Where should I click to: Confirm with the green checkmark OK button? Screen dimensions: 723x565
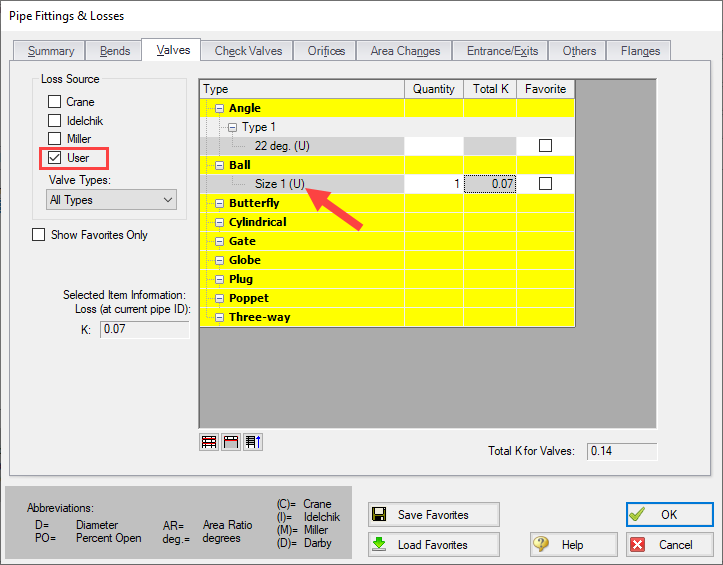[x=669, y=515]
